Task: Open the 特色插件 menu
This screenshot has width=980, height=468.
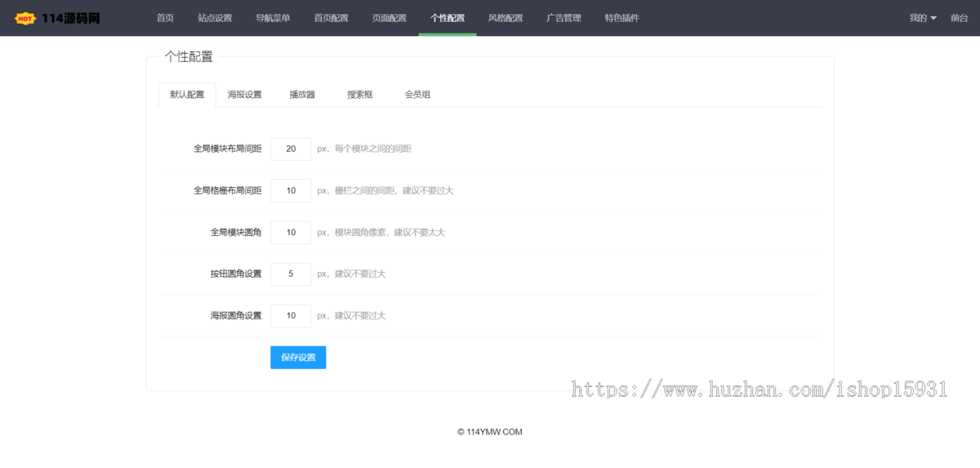Action: (x=622, y=18)
